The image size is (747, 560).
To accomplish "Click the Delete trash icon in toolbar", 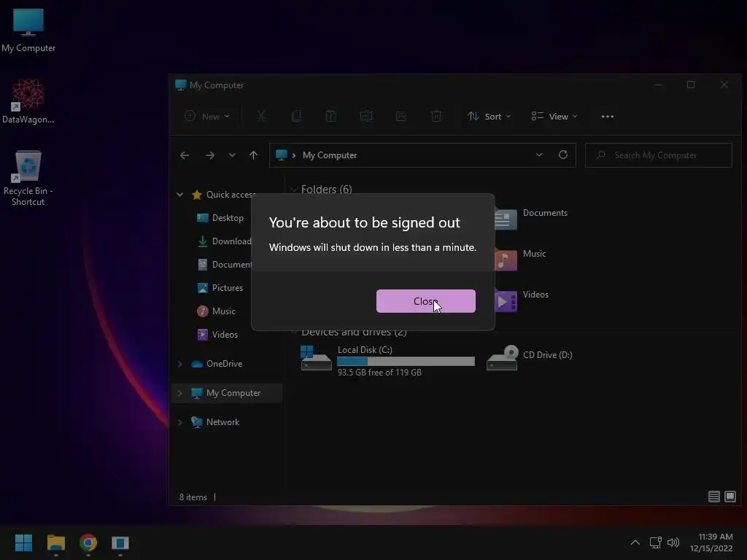I will (436, 116).
